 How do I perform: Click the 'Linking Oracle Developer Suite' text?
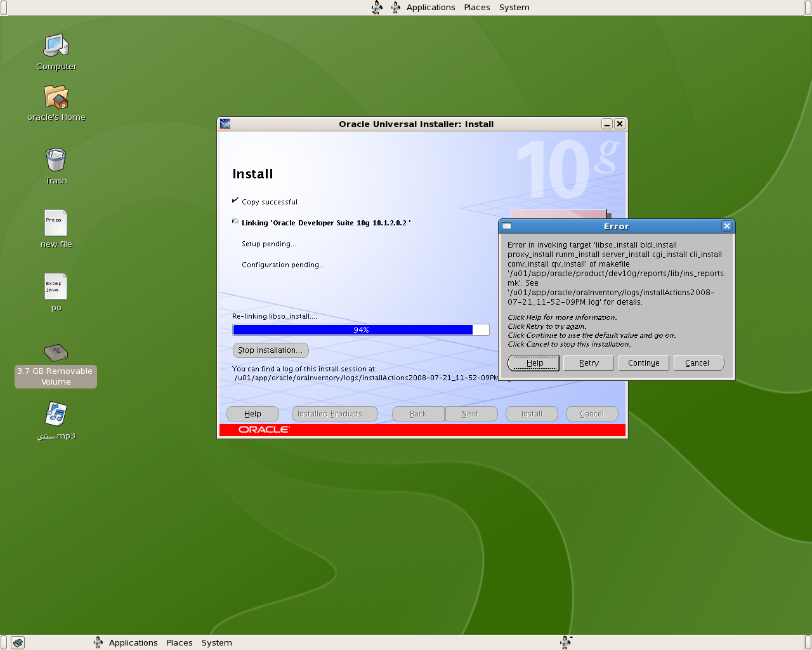[x=326, y=223]
